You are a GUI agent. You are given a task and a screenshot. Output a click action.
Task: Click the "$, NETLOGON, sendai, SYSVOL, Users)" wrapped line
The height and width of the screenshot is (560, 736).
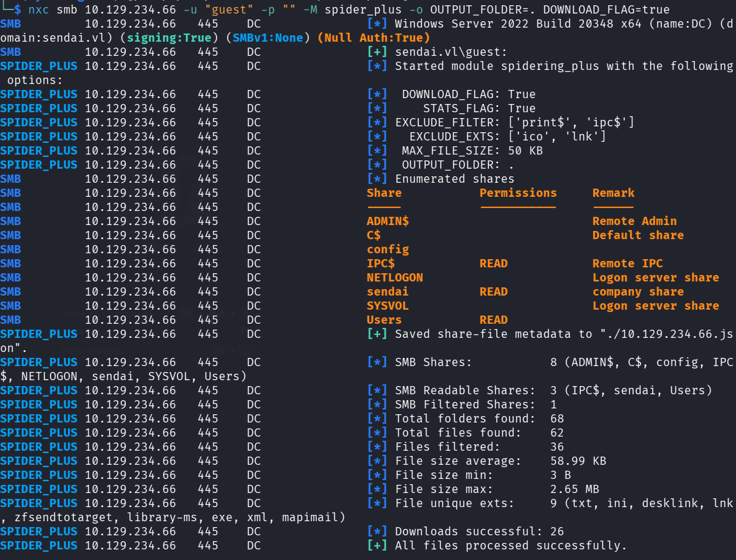(x=123, y=376)
